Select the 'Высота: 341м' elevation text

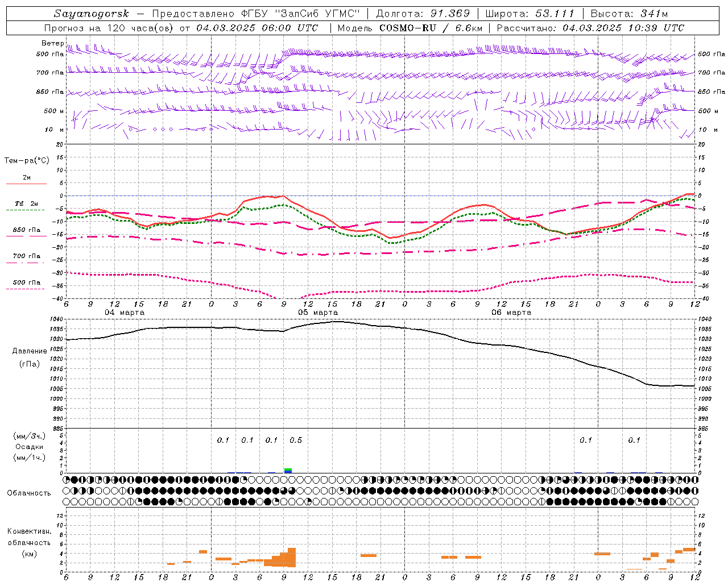coord(629,14)
